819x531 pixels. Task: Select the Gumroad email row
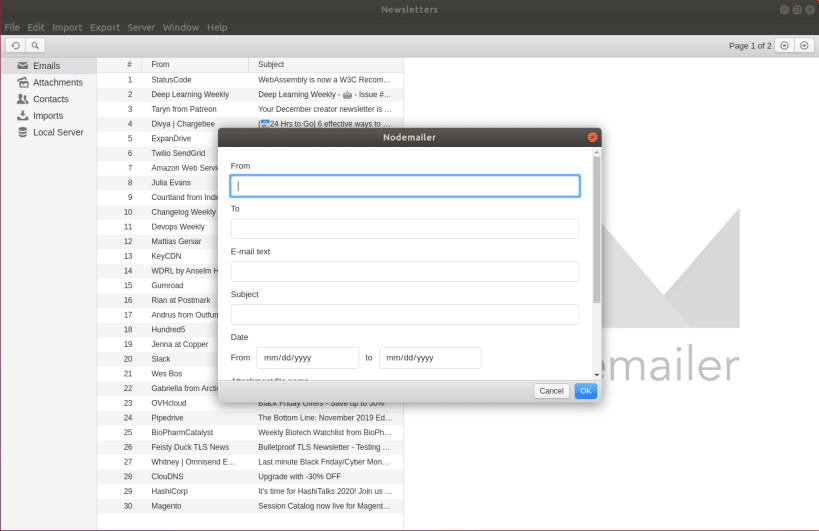157,286
